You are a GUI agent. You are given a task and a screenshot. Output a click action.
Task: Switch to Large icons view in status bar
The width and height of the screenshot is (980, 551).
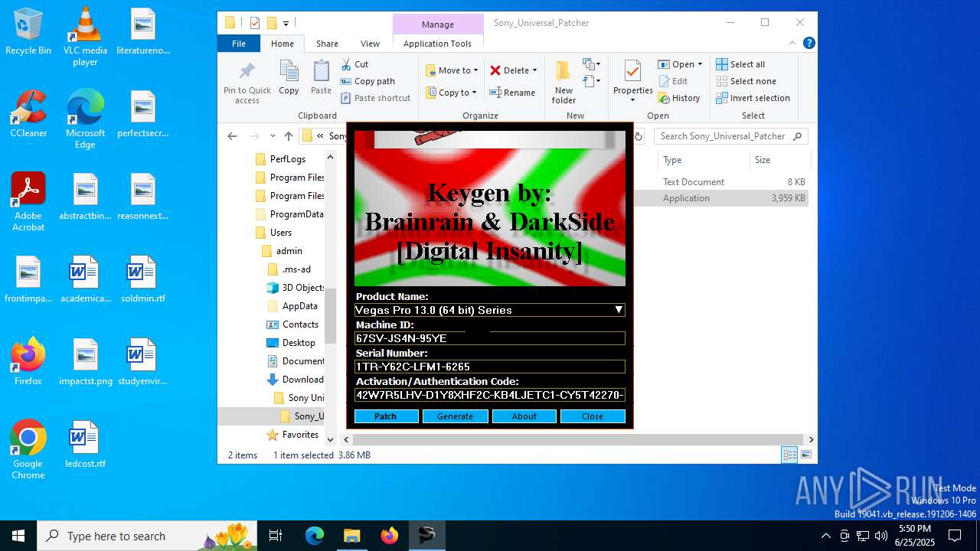click(x=805, y=455)
